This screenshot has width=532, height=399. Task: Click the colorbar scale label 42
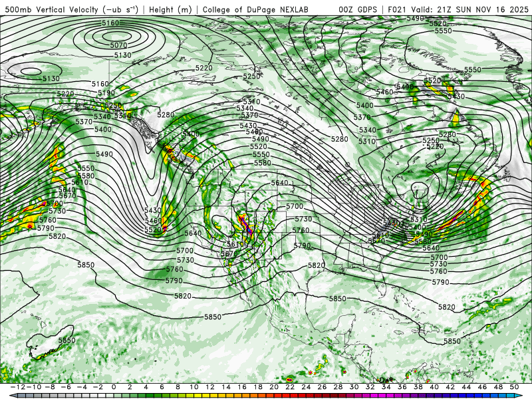450,387
